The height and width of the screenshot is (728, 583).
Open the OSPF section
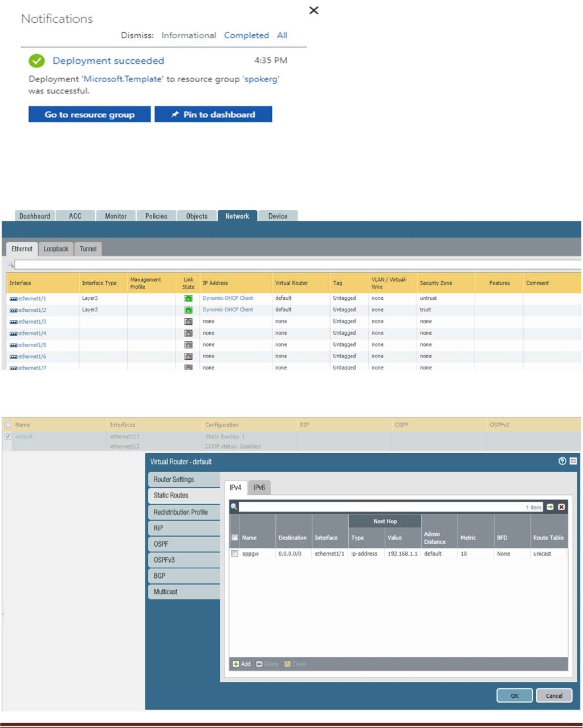click(x=184, y=544)
